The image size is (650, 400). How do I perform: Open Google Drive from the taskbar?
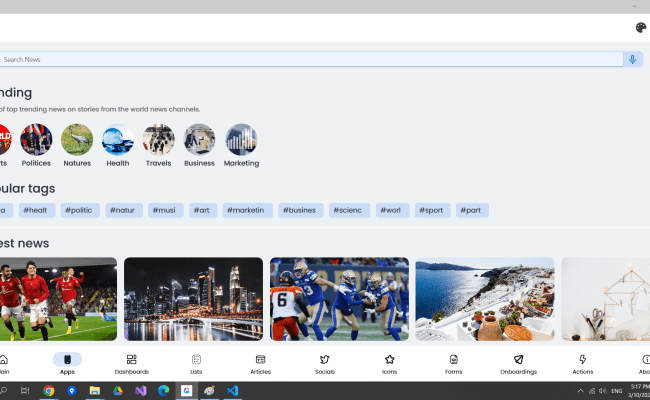pyautogui.click(x=118, y=390)
